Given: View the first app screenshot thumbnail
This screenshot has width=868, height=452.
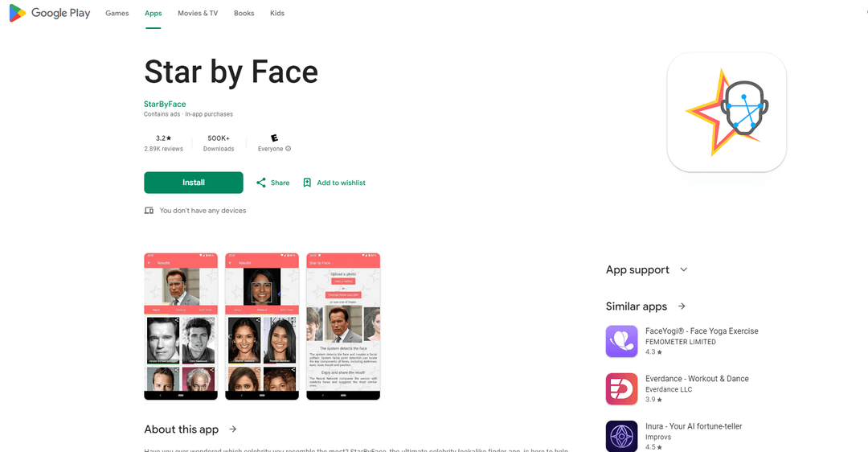Looking at the screenshot, I should click(181, 327).
